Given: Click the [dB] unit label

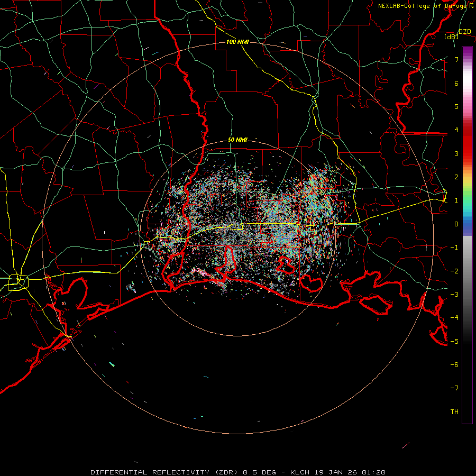Looking at the screenshot, I should coord(452,37).
